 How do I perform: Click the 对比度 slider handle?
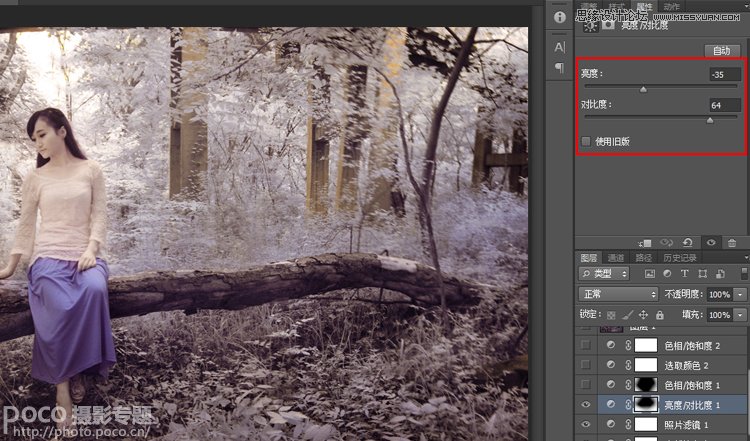click(710, 119)
